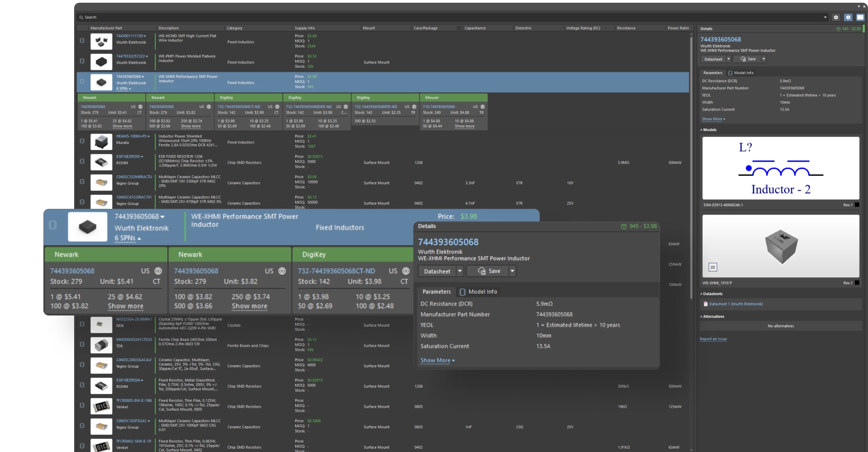This screenshot has height=452, width=868.
Task: Sort by the Manufacturer Part column header
Action: point(106,28)
